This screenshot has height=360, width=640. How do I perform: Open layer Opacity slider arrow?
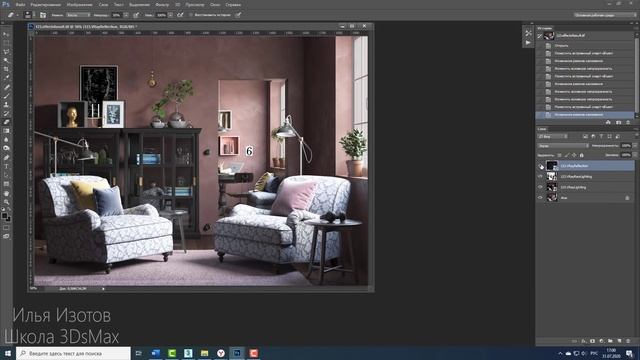(635, 146)
